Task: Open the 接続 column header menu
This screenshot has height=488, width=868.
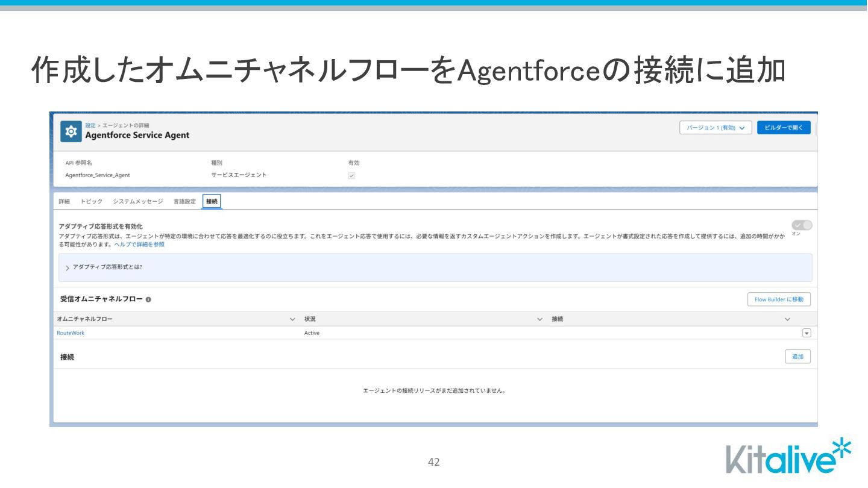Action: [x=787, y=319]
